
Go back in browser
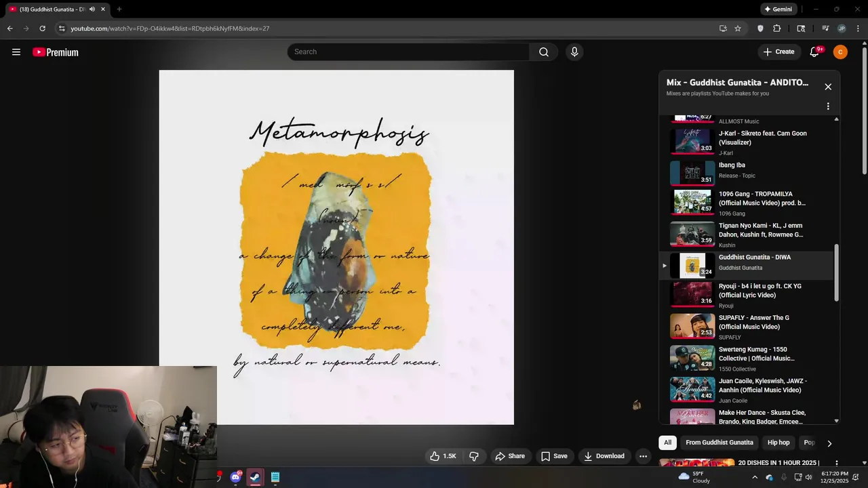pos(9,28)
